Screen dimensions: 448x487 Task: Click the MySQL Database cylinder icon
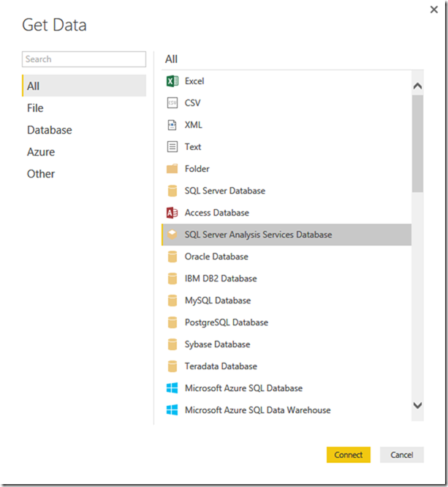point(172,301)
